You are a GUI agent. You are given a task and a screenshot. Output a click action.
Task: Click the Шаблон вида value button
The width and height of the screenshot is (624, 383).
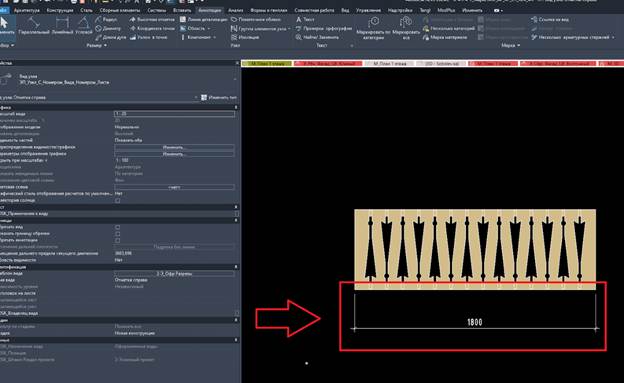174,274
